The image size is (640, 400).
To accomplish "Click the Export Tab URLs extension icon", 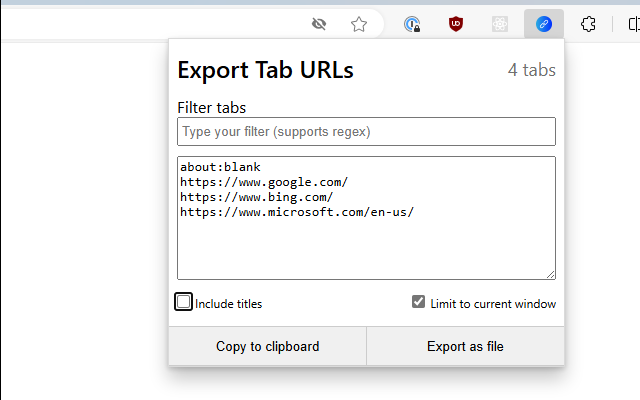I will pyautogui.click(x=544, y=24).
